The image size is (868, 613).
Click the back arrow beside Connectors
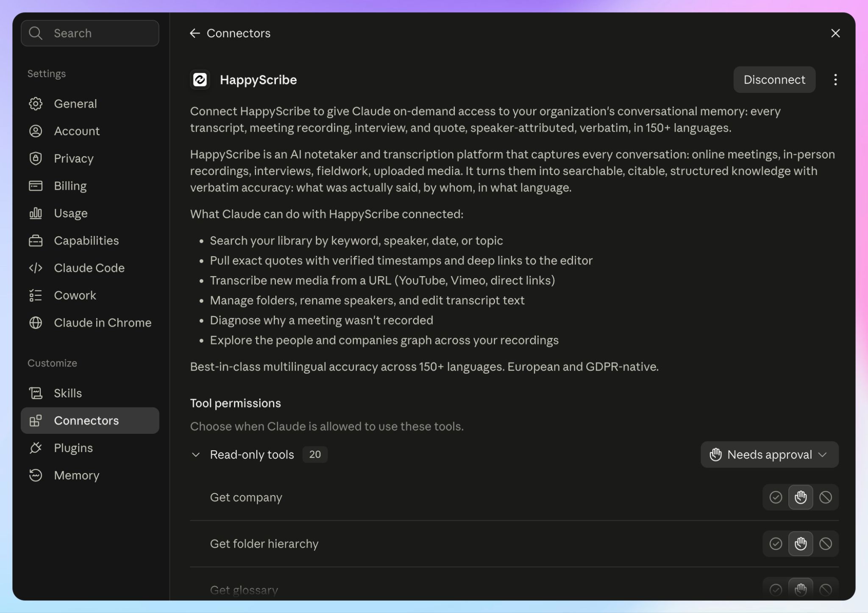(x=195, y=33)
